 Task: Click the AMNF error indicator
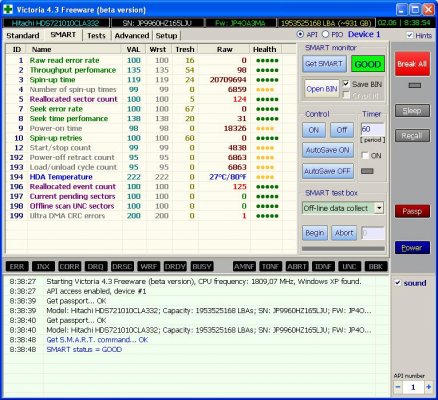pyautogui.click(x=244, y=266)
